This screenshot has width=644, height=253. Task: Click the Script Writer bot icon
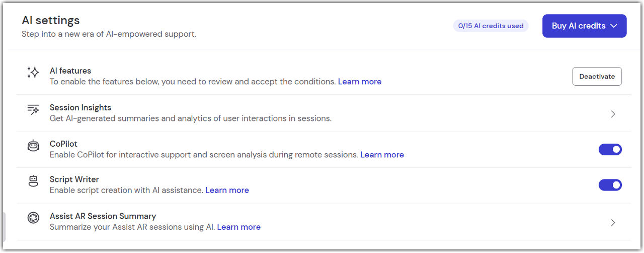point(33,181)
